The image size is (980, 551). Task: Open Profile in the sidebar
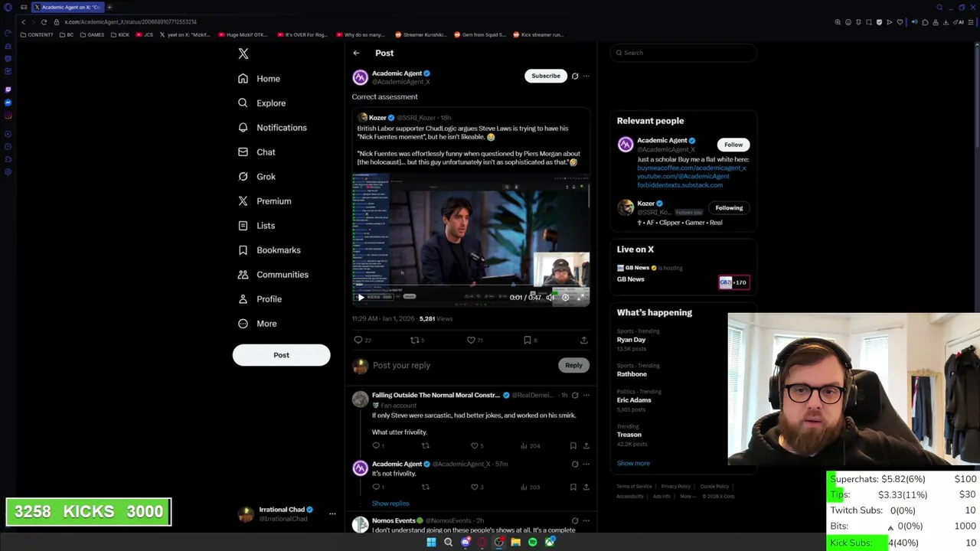[260, 299]
